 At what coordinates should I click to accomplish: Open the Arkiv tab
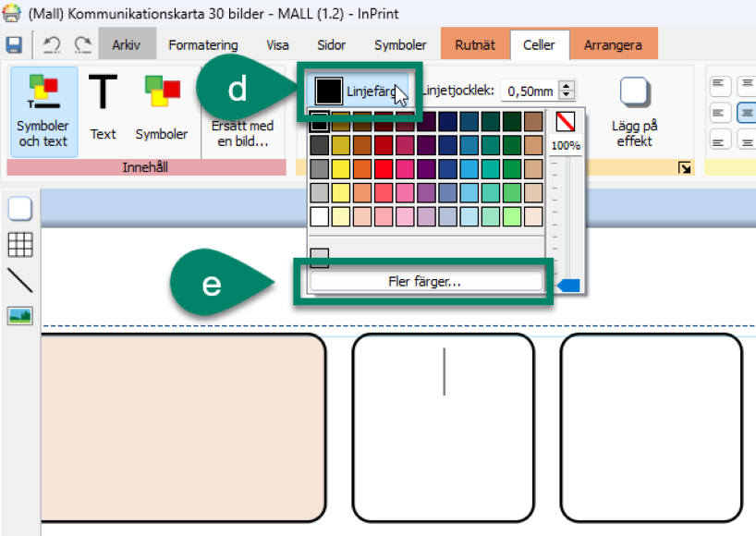click(x=127, y=44)
